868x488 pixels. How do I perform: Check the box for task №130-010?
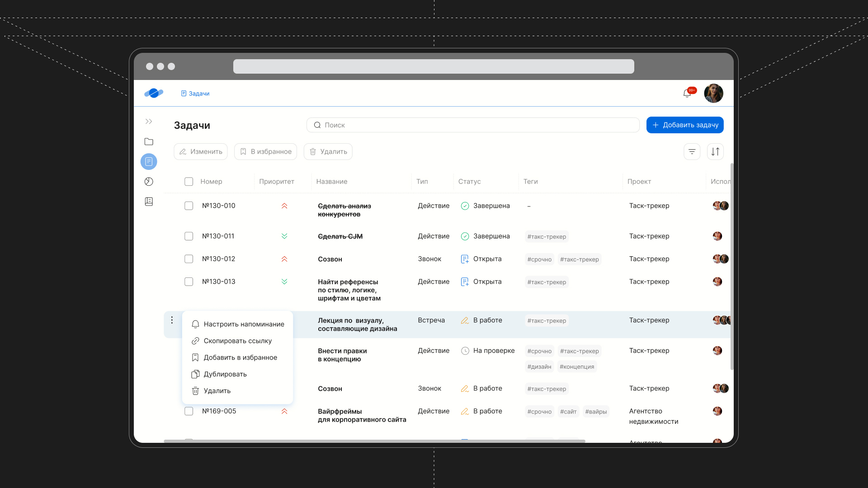(189, 206)
